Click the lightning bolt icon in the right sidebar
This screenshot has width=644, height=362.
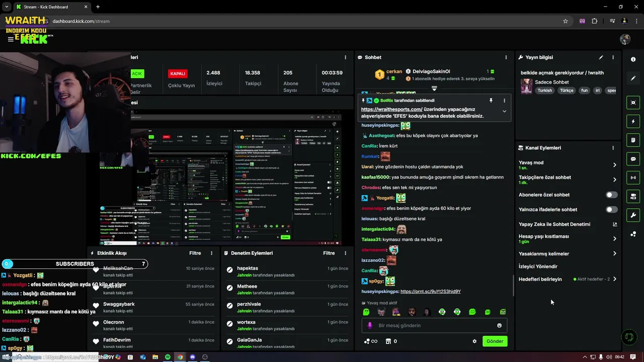pos(633,121)
